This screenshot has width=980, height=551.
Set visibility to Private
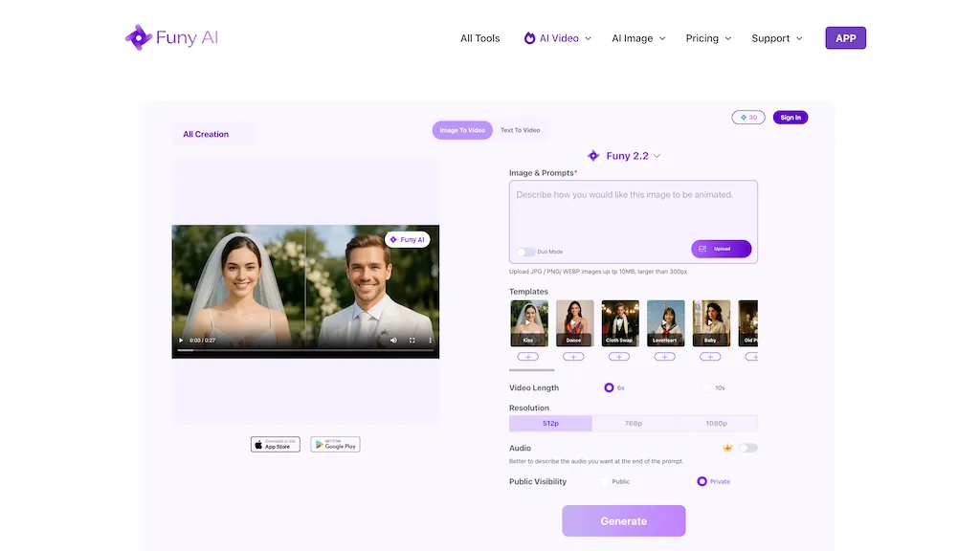click(x=702, y=482)
